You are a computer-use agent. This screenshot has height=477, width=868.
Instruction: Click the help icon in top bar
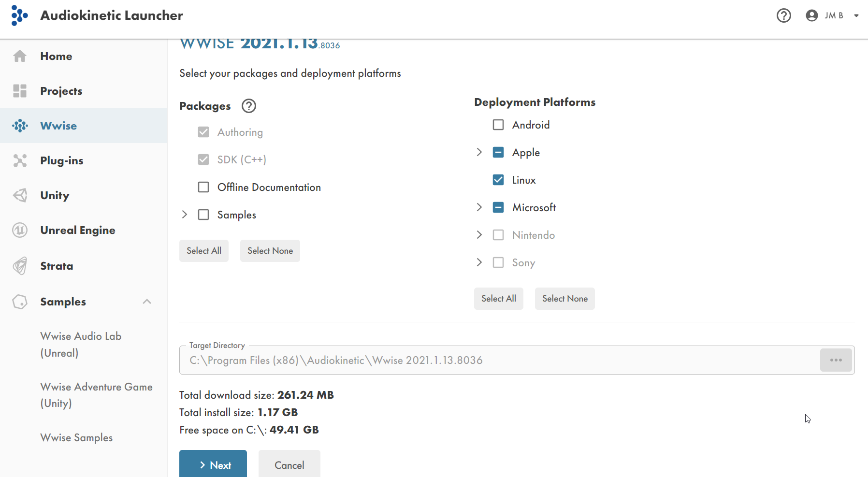click(783, 15)
